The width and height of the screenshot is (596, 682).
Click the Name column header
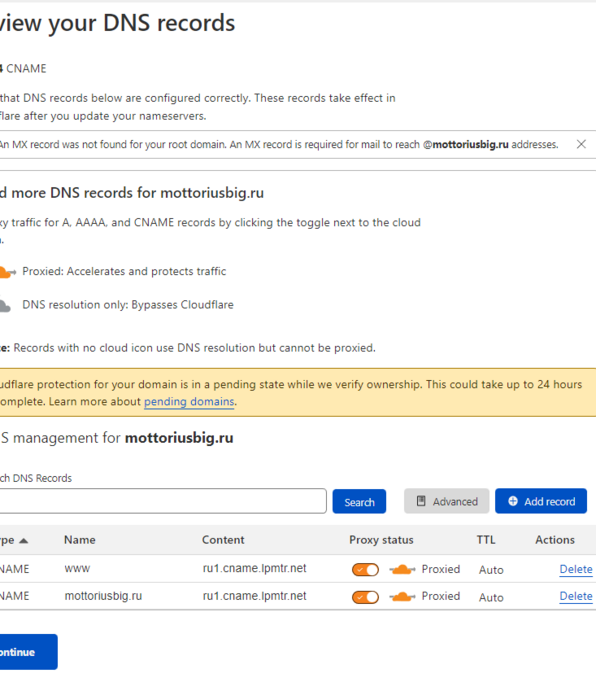[80, 540]
